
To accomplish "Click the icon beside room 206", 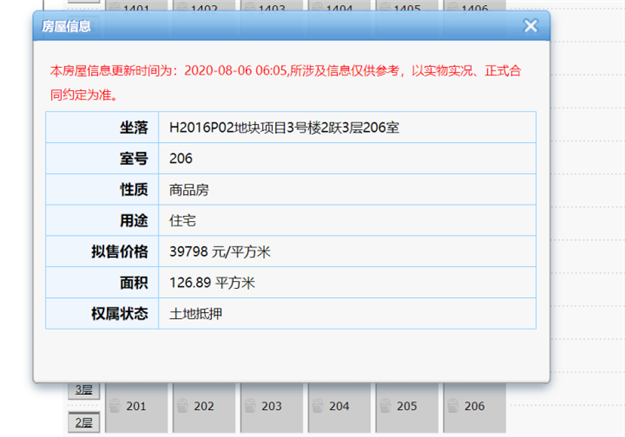I will coord(453,406).
